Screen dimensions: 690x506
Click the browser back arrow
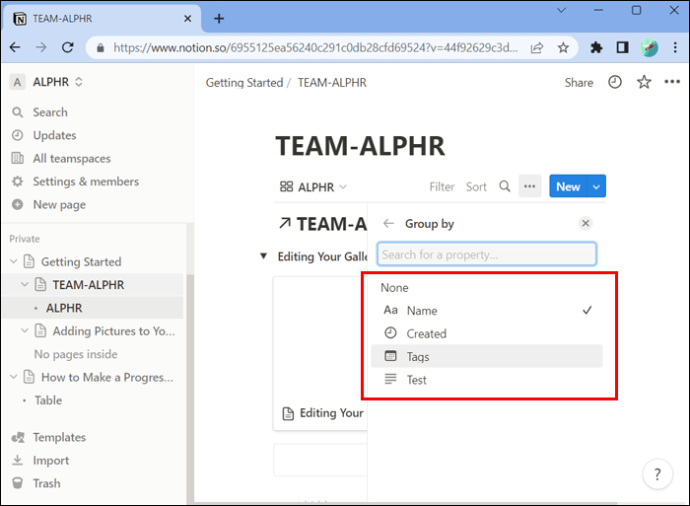tap(15, 47)
